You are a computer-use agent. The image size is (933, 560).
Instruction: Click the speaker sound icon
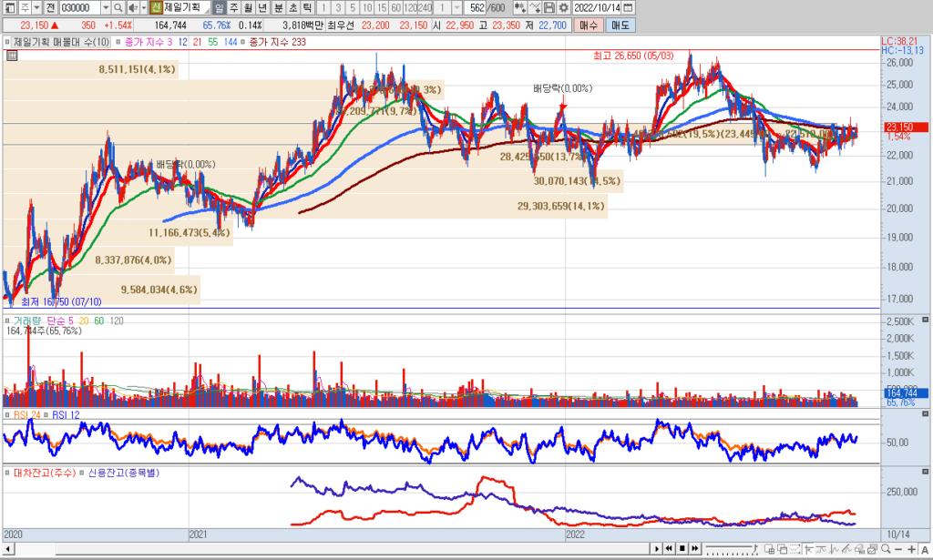click(132, 7)
